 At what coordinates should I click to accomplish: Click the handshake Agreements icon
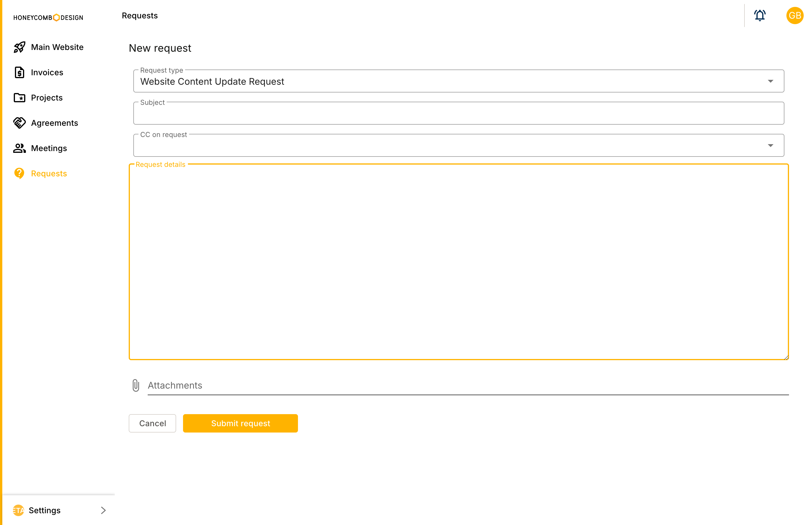coord(20,123)
